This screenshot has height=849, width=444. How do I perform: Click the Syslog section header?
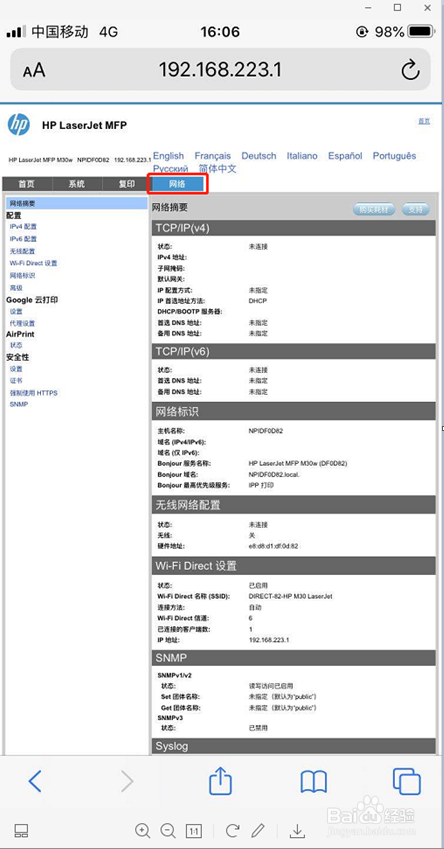coord(293,746)
